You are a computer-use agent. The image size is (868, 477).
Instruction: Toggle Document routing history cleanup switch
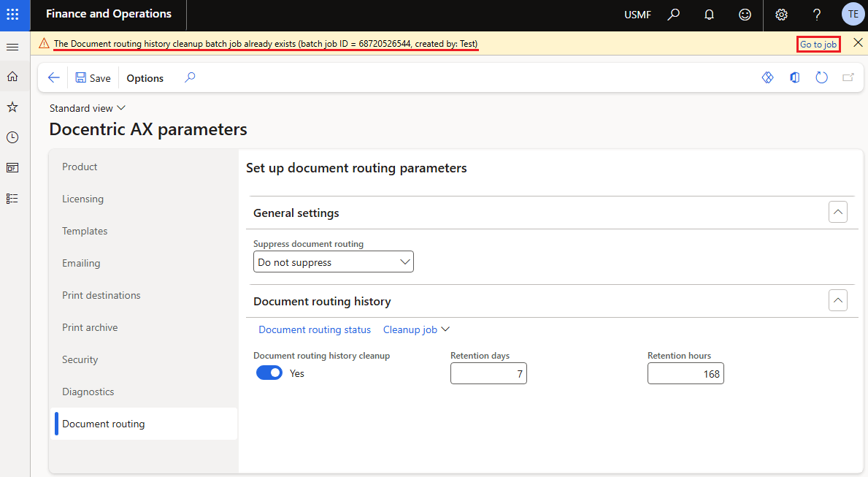(269, 373)
